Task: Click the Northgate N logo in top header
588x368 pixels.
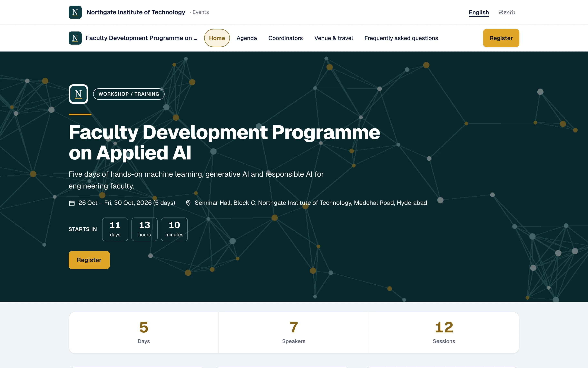Action: [x=75, y=12]
